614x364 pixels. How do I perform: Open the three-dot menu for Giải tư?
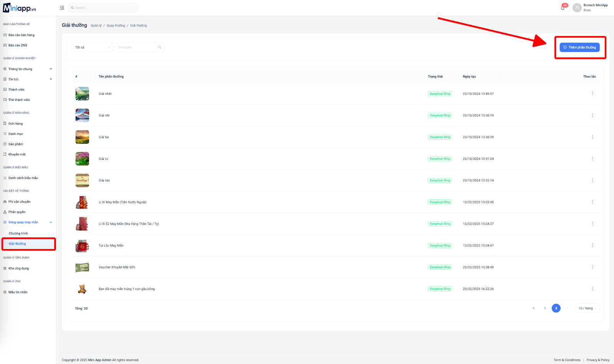coord(593,159)
